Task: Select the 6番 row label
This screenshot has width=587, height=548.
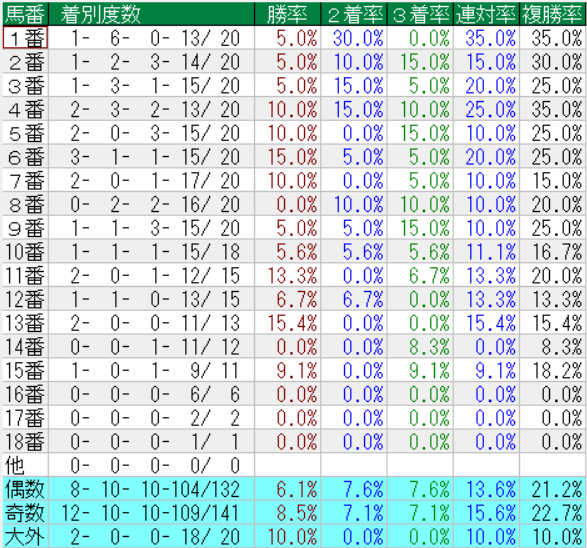Action: pos(25,156)
